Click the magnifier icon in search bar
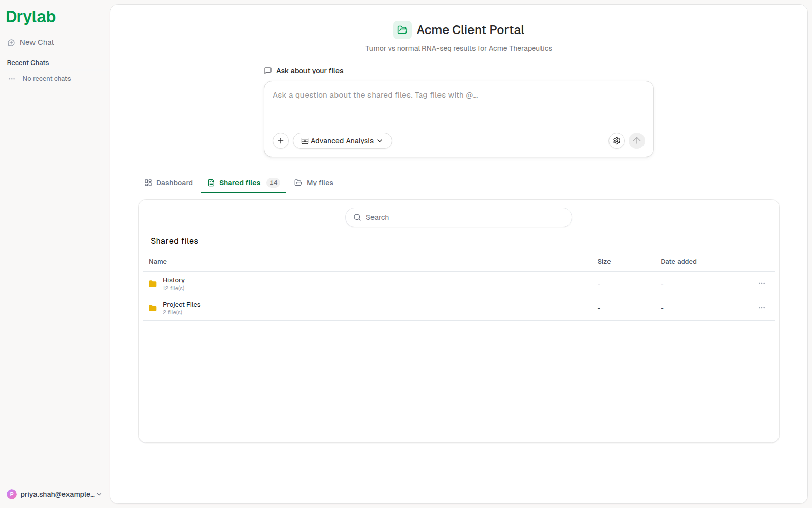The width and height of the screenshot is (812, 508). pos(357,217)
